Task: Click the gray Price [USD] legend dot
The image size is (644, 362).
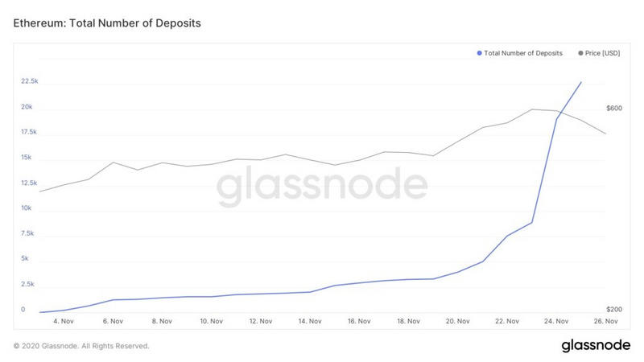Action: pyautogui.click(x=581, y=53)
